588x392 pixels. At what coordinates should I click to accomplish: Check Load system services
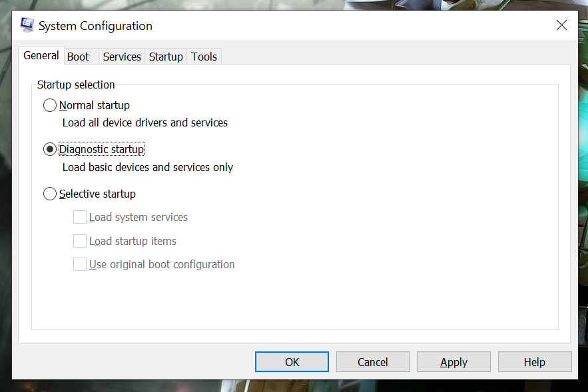79,216
